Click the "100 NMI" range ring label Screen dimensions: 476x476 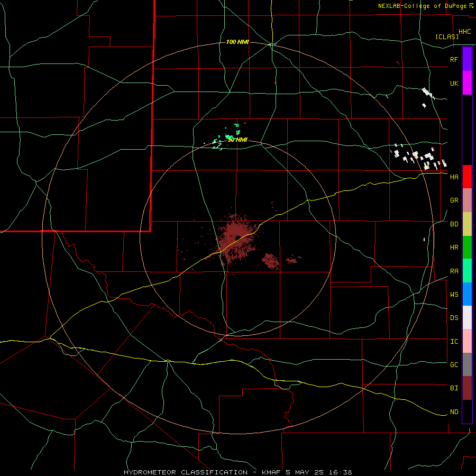(237, 42)
